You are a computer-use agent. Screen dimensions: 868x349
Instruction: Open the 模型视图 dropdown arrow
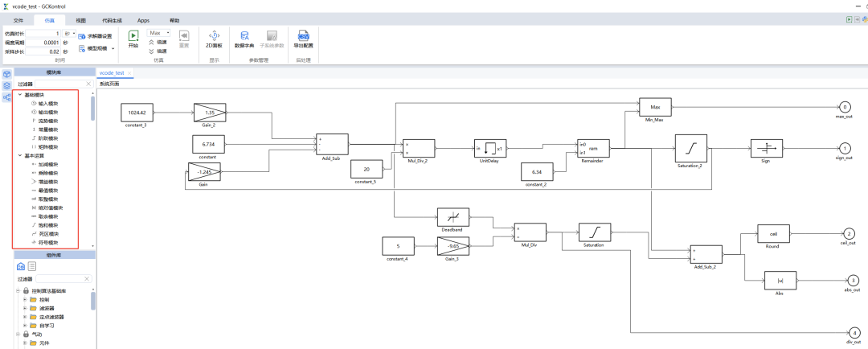113,48
